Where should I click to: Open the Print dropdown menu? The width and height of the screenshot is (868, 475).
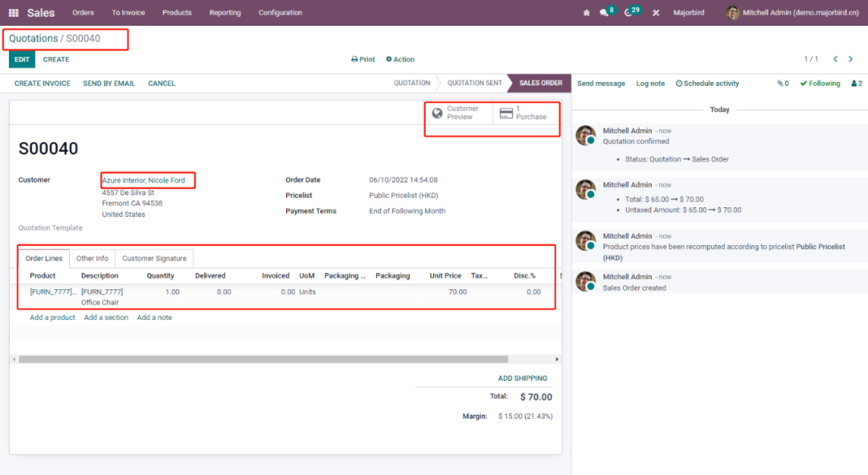pyautogui.click(x=363, y=59)
